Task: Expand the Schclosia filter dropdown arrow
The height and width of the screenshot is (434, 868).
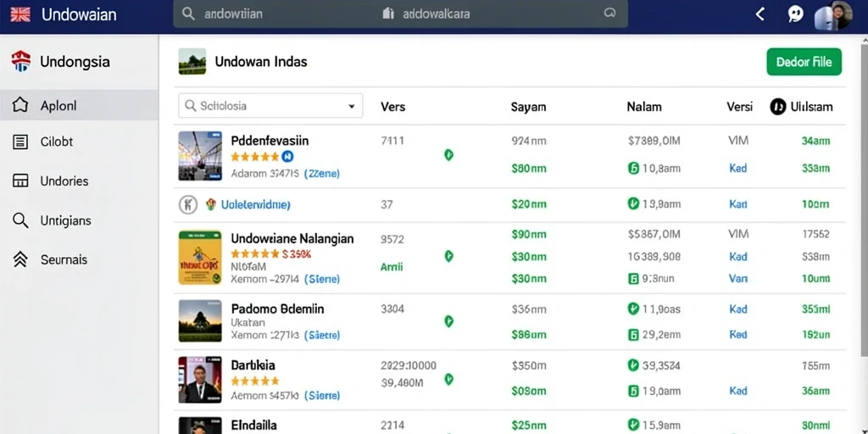Action: pyautogui.click(x=352, y=106)
